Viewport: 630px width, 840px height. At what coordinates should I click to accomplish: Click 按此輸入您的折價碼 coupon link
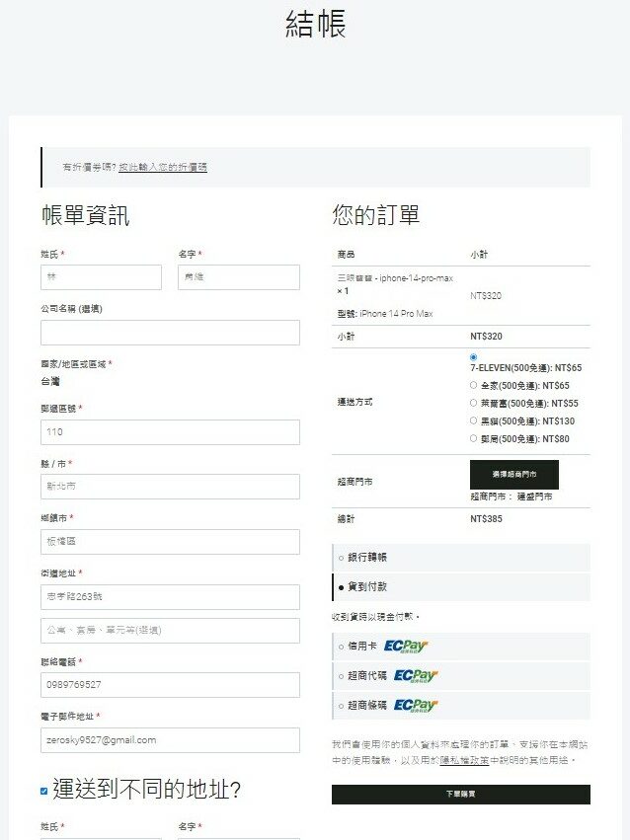click(163, 168)
